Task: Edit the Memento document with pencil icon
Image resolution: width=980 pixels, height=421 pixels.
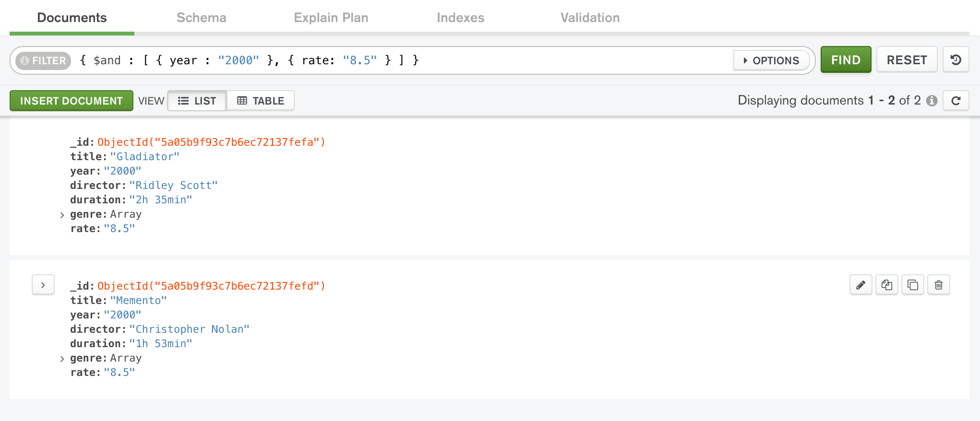Action: [861, 285]
